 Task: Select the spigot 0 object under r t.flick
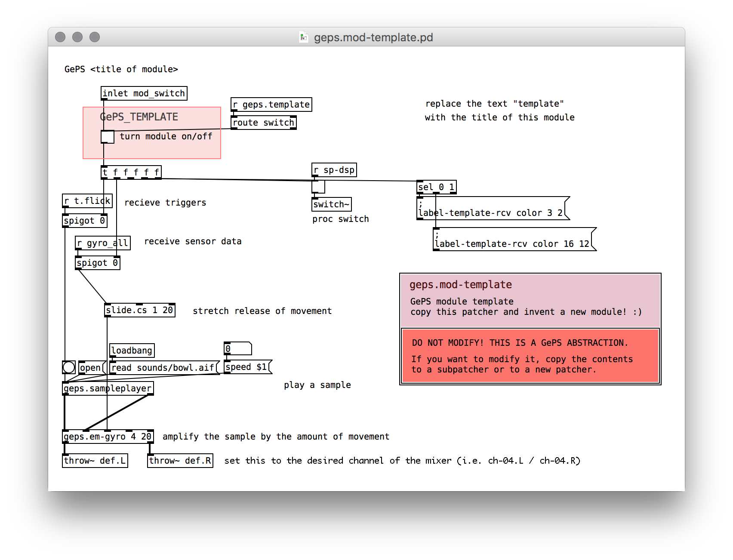(x=85, y=221)
